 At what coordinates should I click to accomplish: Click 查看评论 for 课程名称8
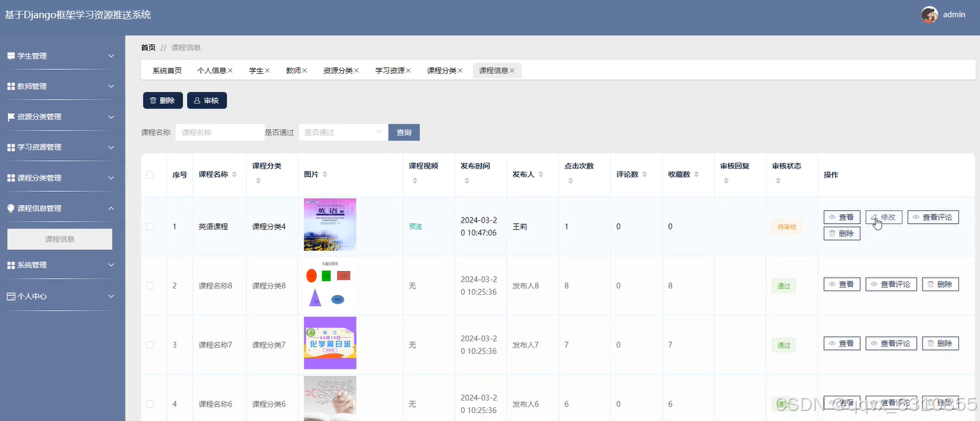click(891, 284)
